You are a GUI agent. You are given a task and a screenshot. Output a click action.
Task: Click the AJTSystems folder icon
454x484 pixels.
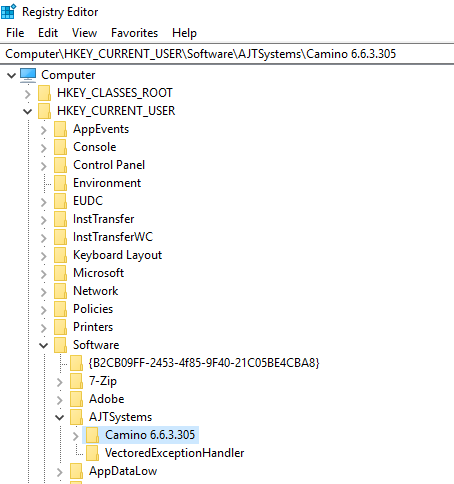point(76,417)
